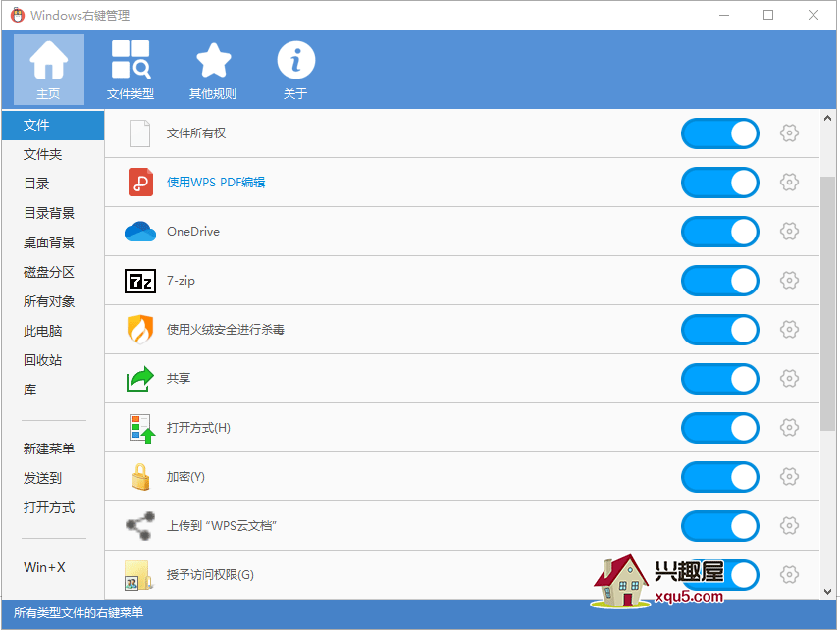Open settings gear for 7-zip row
The height and width of the screenshot is (632, 840).
[789, 281]
